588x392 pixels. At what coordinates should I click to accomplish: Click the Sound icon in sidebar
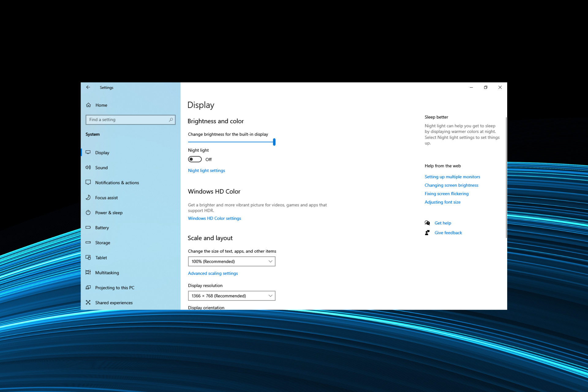tap(89, 167)
